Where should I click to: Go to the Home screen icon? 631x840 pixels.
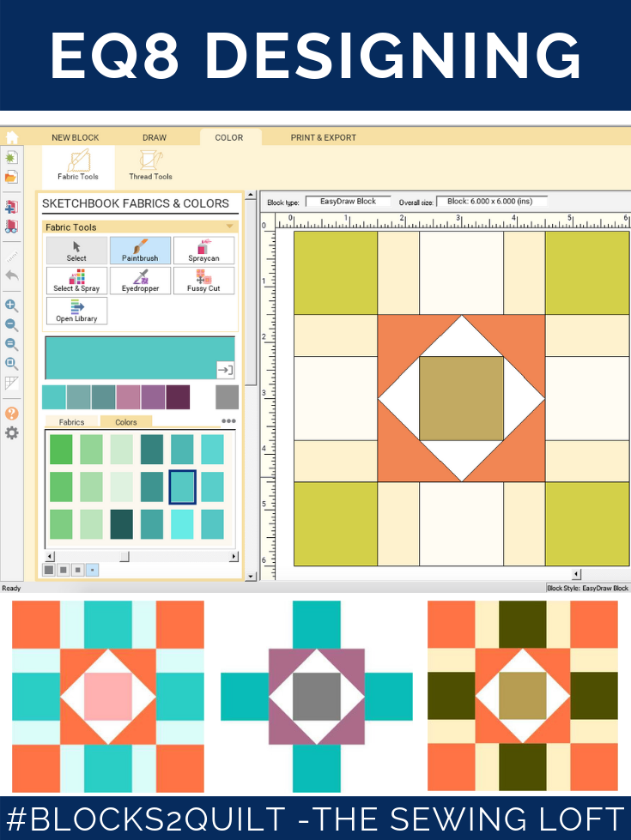pyautogui.click(x=11, y=137)
